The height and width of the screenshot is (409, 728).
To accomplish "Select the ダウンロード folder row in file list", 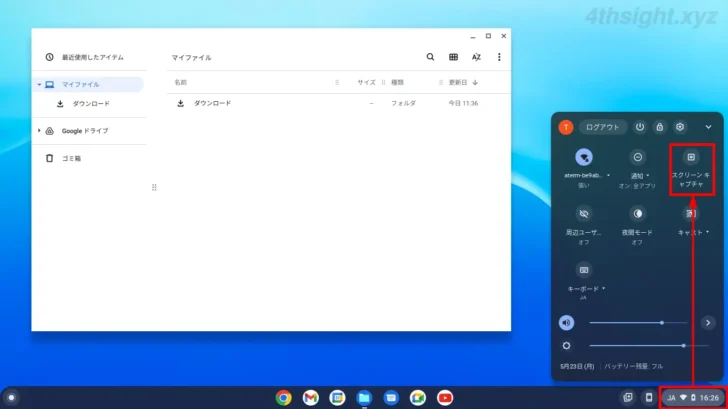I will tap(339, 103).
